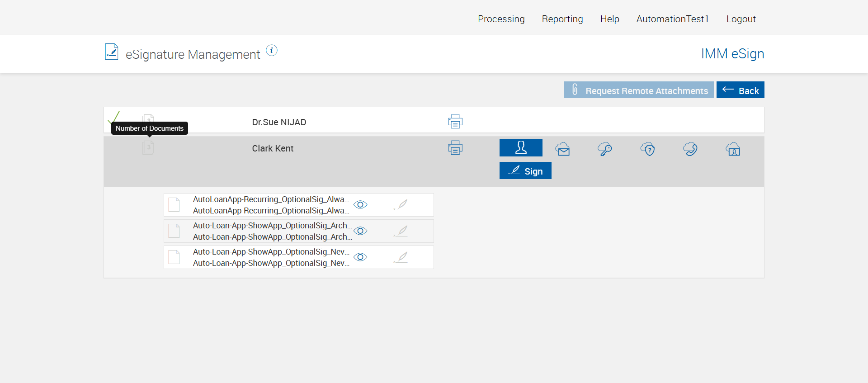This screenshot has width=868, height=383.
Task: Choose the cloud email authentication icon
Action: coord(563,149)
